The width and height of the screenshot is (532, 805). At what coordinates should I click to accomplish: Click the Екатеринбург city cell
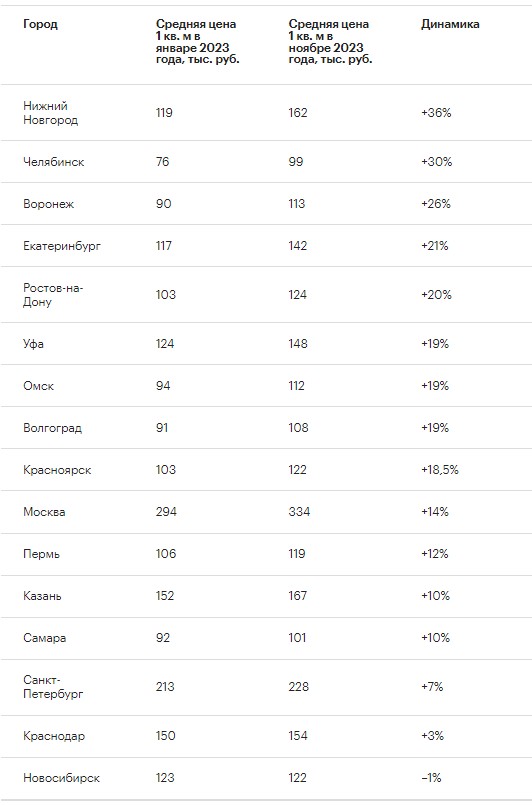[x=62, y=246]
